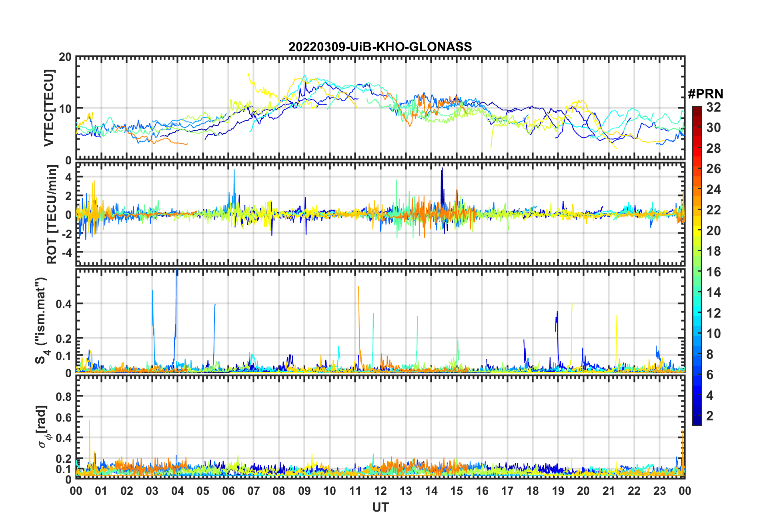Screen dimensions: 761x532
Task: Click the #PRN colorbar title
Action: coord(705,94)
